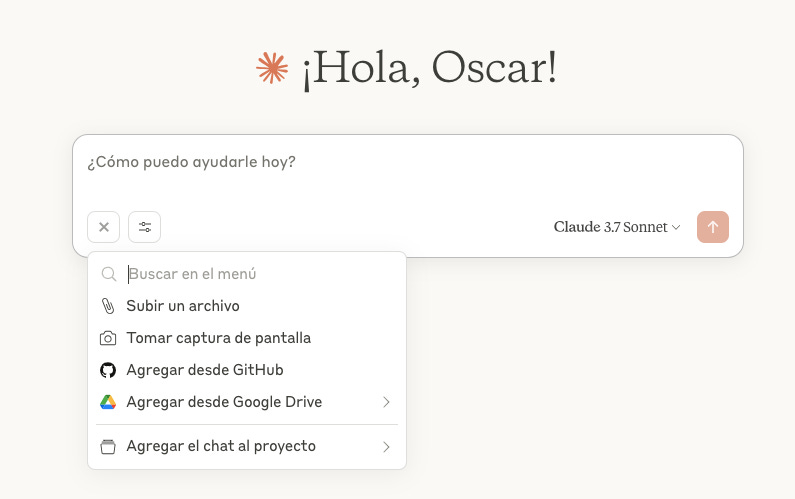The width and height of the screenshot is (795, 499).
Task: Select 'Agregar desde Google Drive' entry
Action: coord(247,402)
